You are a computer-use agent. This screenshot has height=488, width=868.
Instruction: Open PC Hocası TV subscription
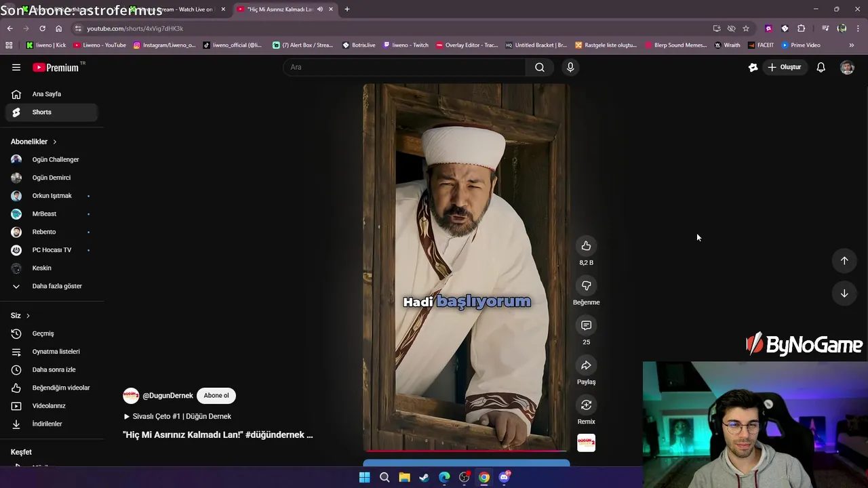pos(52,250)
